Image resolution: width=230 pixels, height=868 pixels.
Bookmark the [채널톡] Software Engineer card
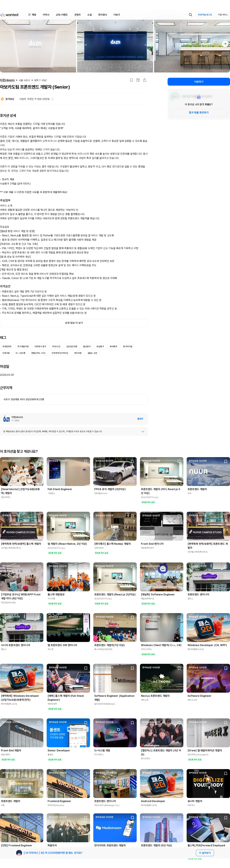point(179,567)
